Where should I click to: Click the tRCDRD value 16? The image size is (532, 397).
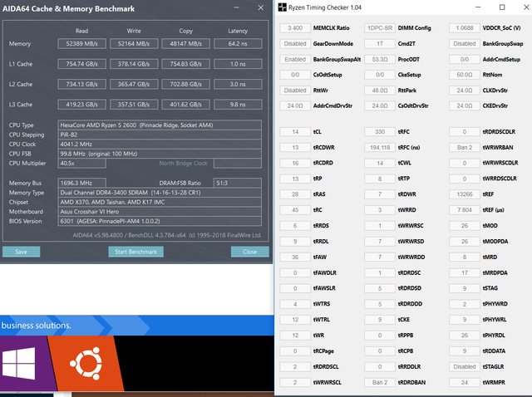click(295, 163)
